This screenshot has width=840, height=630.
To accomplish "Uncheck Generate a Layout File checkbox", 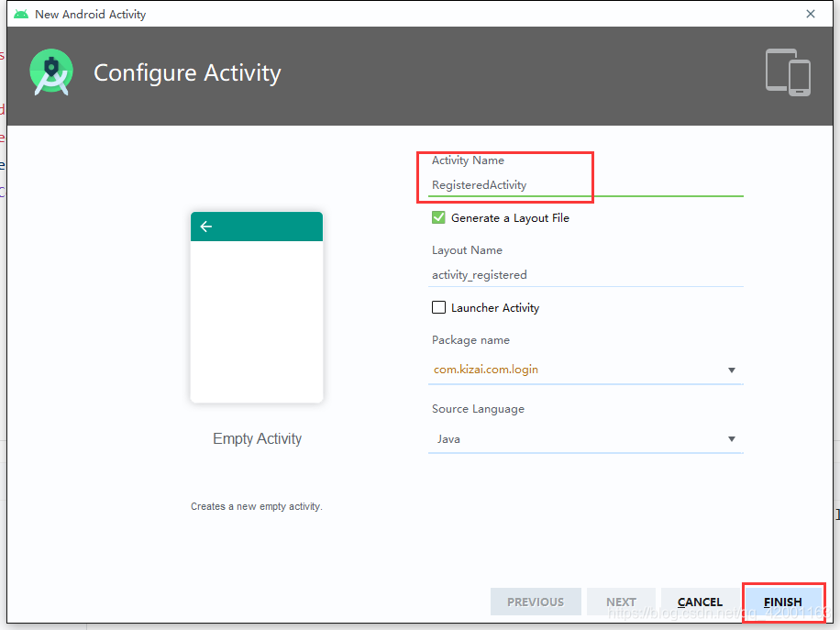I will click(x=438, y=217).
